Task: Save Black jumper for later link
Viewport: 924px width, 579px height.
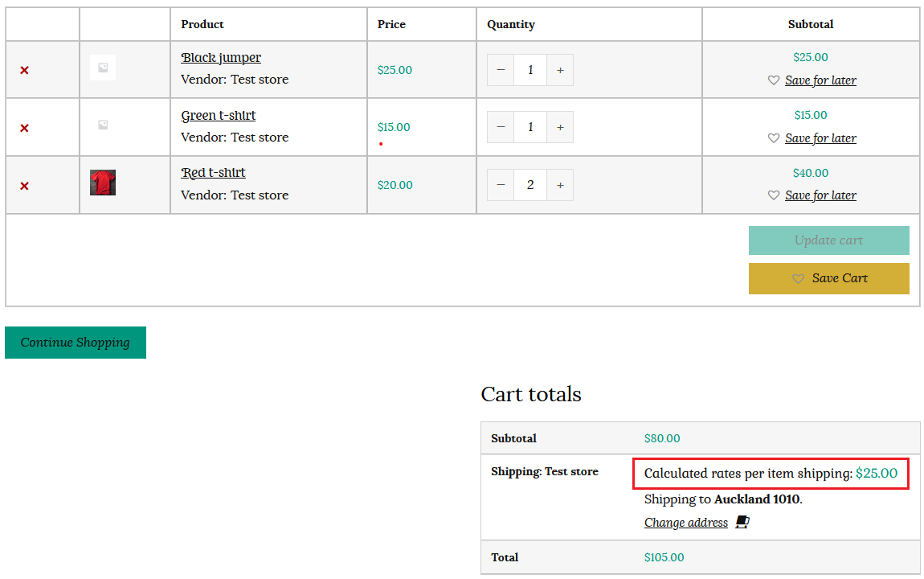Action: [820, 80]
